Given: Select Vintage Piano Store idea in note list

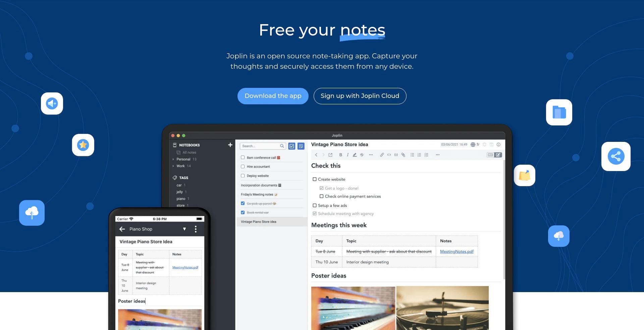Looking at the screenshot, I should click(272, 222).
